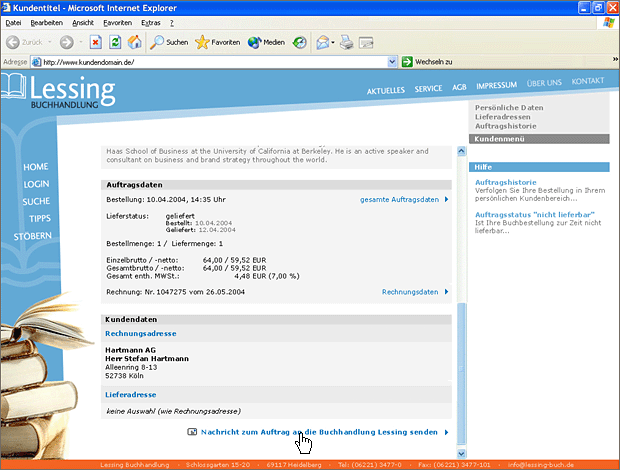Click arrow next to gesamte Auftragsdaten
Image resolution: width=620 pixels, height=470 pixels.
coord(446,199)
